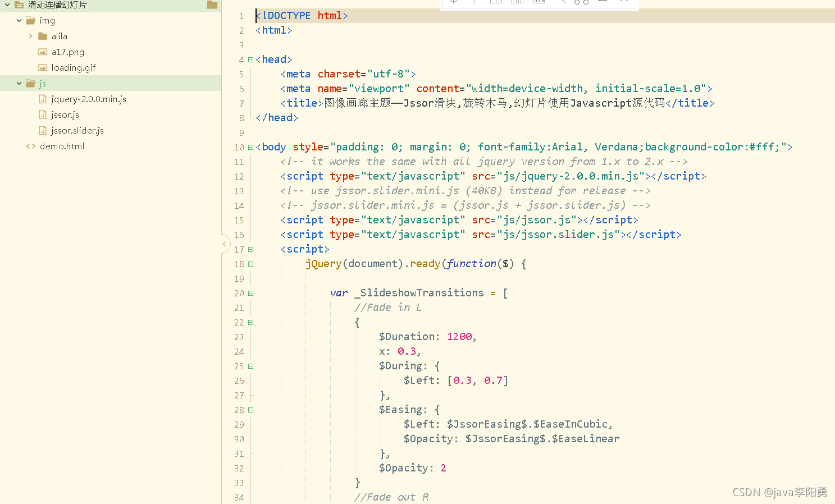Click the $Opacity value 2 on line 32
The height and width of the screenshot is (504, 835).
(444, 468)
